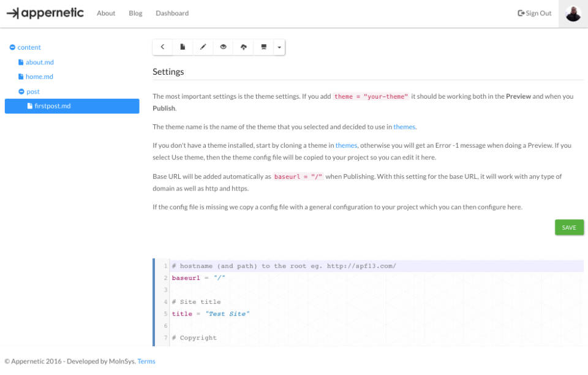Open the Blog menu item

(135, 13)
